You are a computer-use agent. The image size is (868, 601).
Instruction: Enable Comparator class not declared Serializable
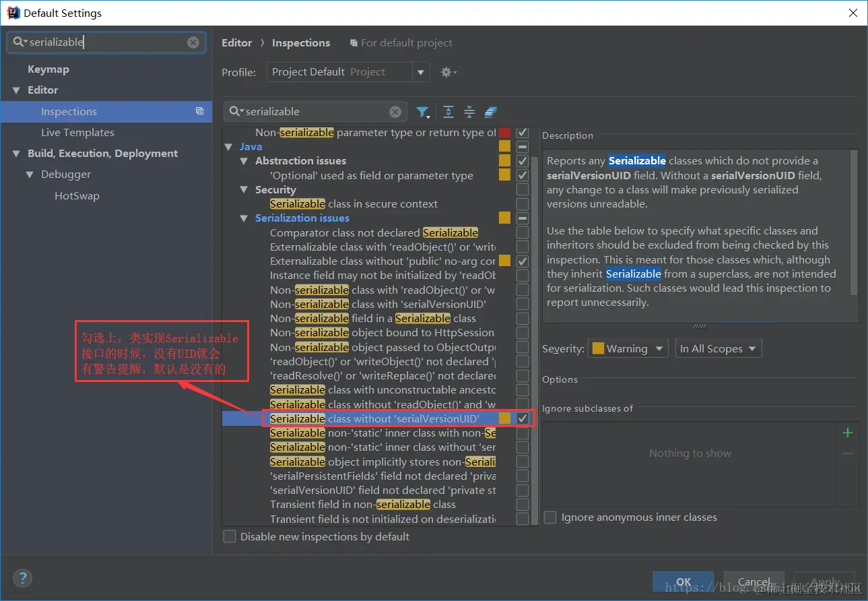click(x=523, y=232)
